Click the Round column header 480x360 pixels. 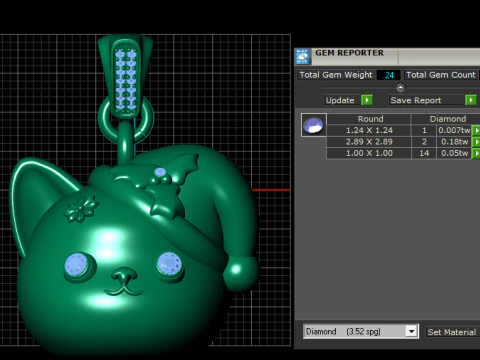[369, 119]
